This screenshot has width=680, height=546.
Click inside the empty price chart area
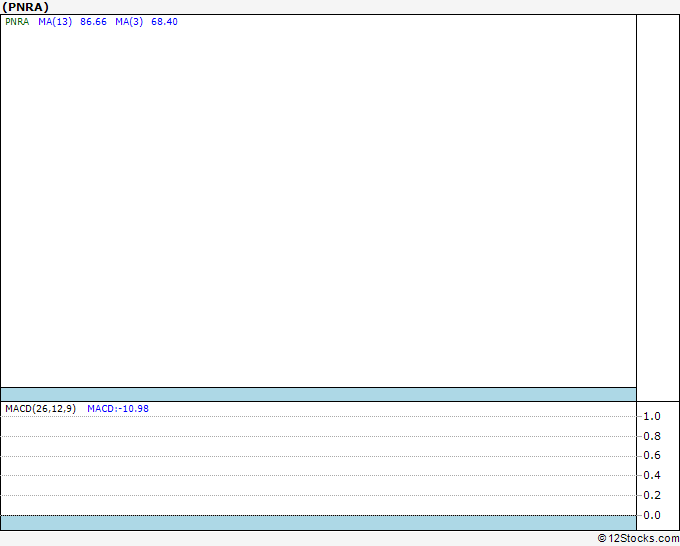[318, 204]
